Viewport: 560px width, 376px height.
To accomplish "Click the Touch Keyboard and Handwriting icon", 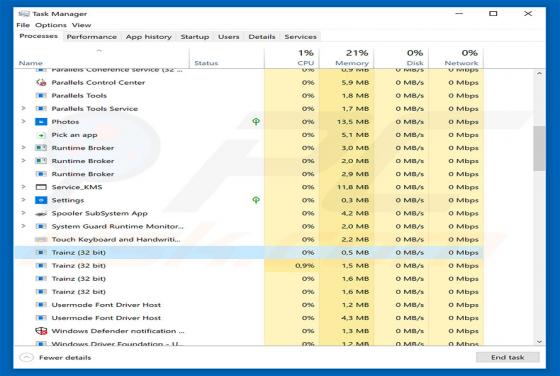I will (41, 240).
